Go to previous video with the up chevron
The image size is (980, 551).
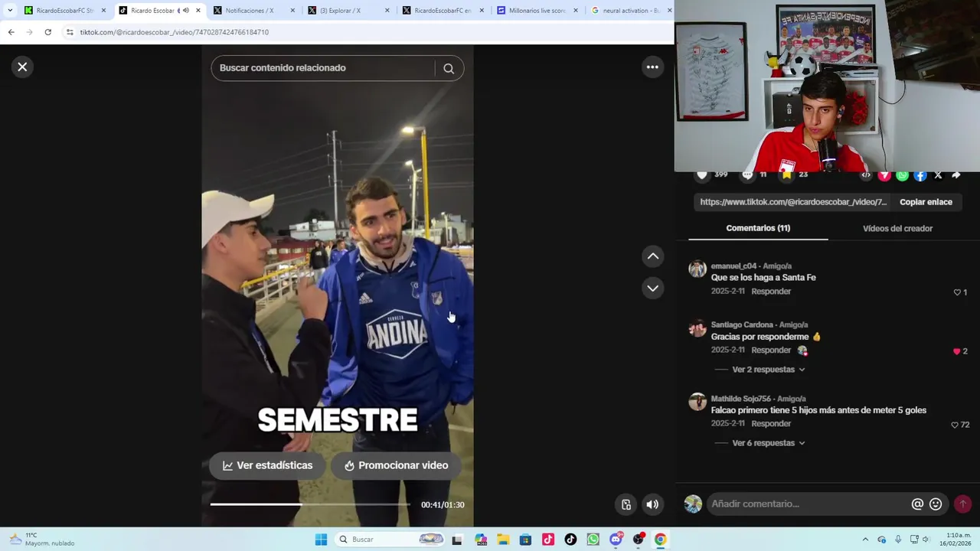652,256
